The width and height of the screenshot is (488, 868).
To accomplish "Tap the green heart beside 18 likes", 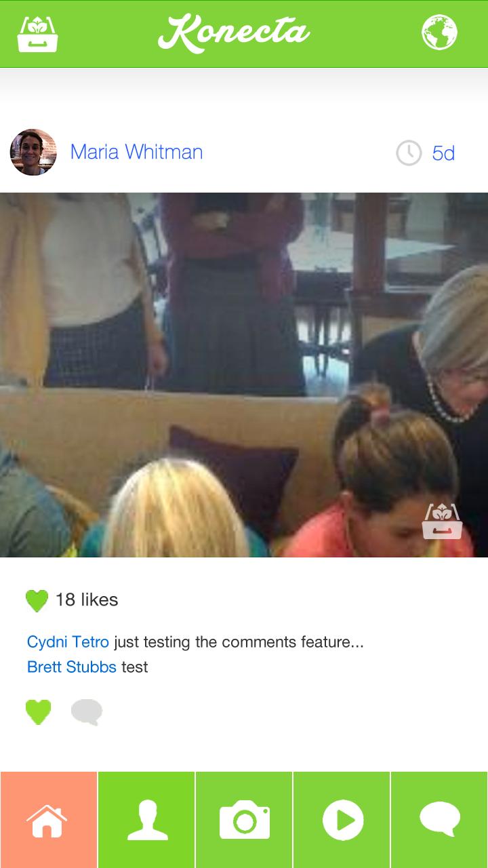I will (x=37, y=600).
